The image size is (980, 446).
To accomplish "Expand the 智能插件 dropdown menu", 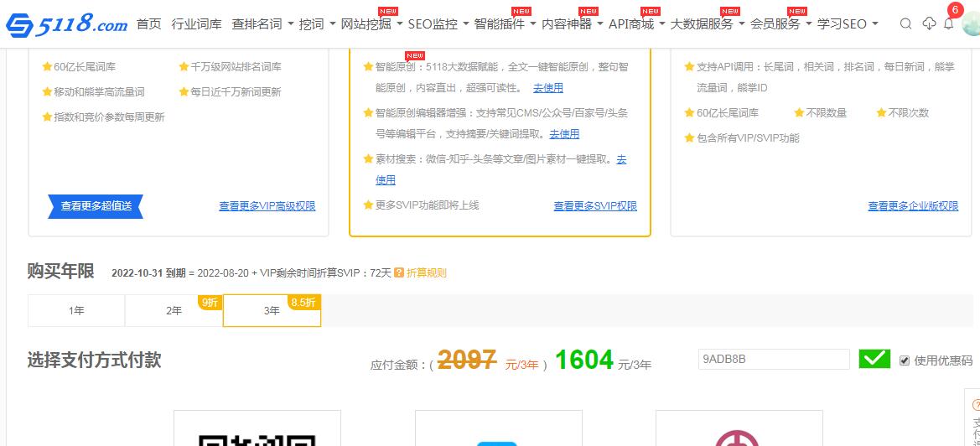I will (x=505, y=23).
